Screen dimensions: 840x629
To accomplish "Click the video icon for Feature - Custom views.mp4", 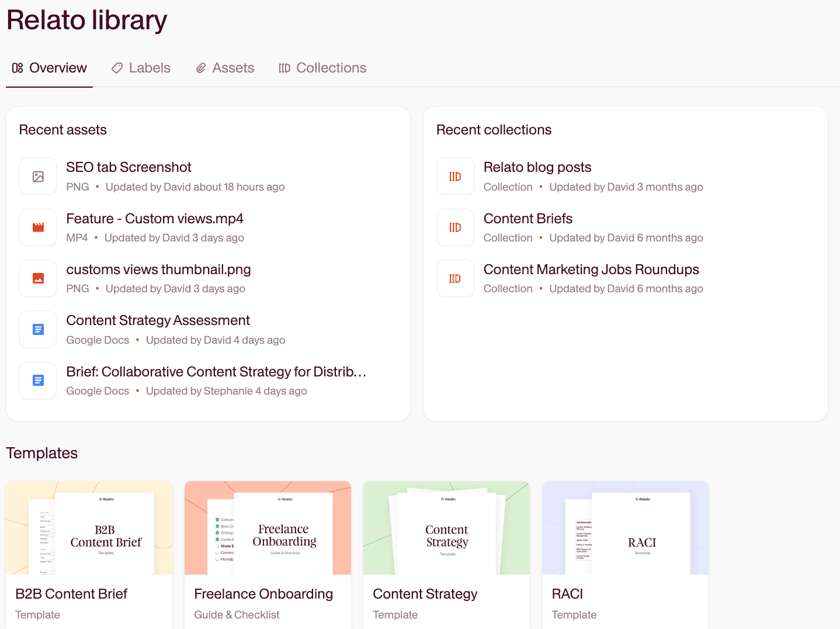I will (38, 227).
